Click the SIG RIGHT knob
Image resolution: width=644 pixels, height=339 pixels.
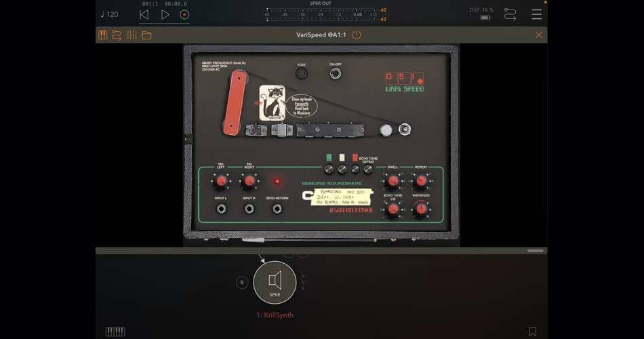point(249,181)
